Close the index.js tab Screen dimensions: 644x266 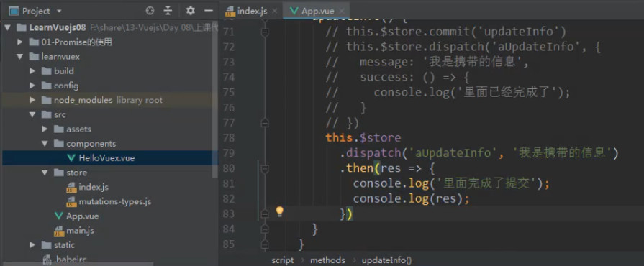click(x=275, y=12)
